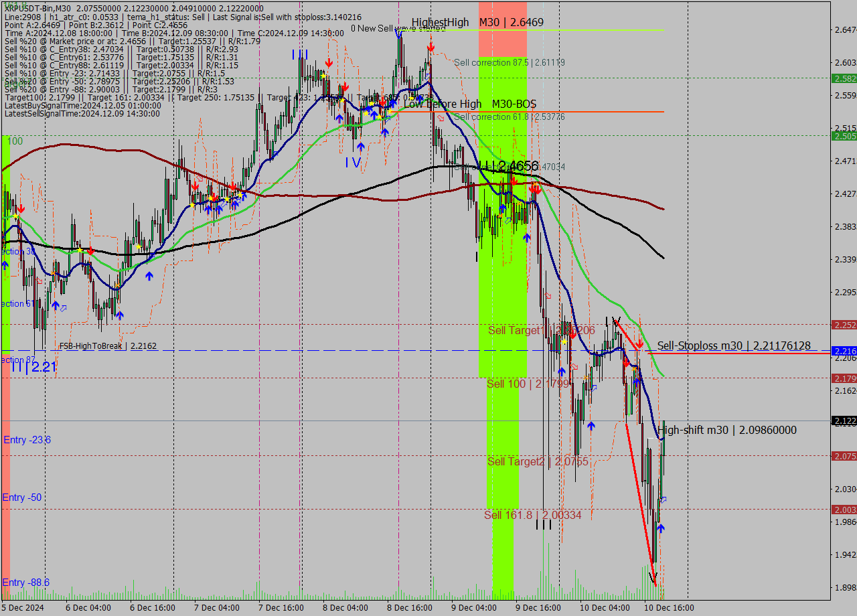The width and height of the screenshot is (857, 616).
Task: Click the black 2.122 current price tag
Action: [x=844, y=420]
